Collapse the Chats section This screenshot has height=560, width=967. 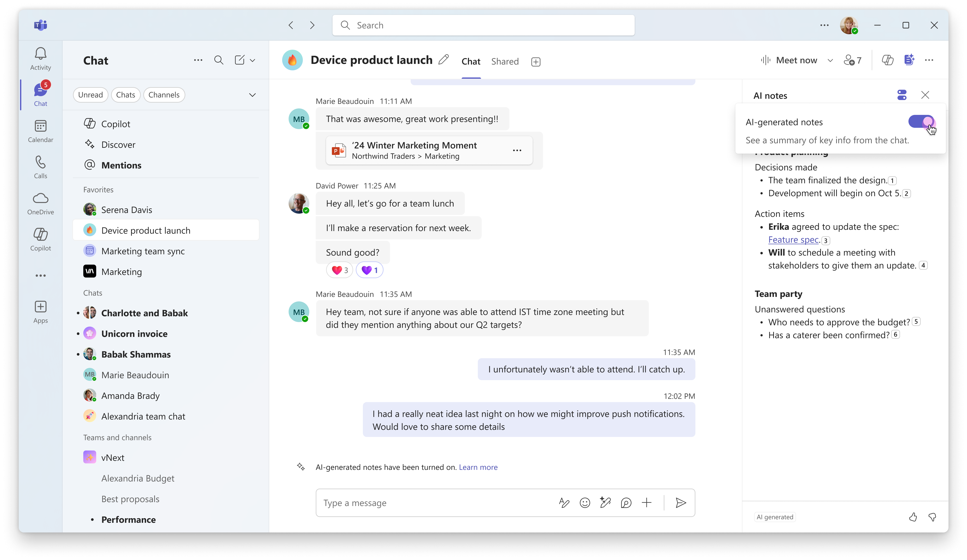pyautogui.click(x=93, y=293)
